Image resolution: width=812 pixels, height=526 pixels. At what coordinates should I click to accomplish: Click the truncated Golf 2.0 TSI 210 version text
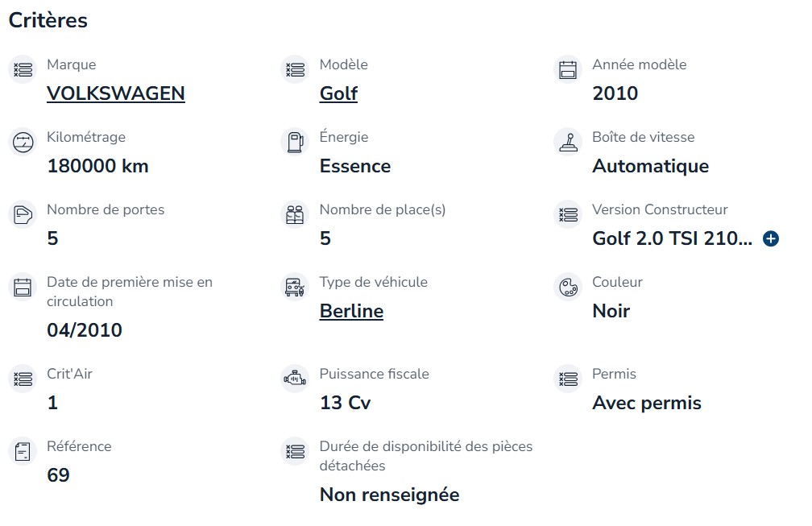672,238
